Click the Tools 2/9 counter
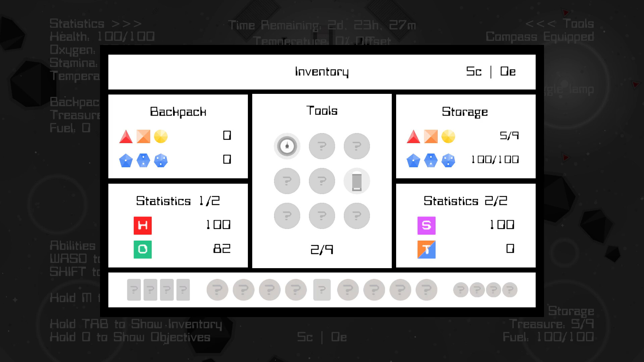 322,249
